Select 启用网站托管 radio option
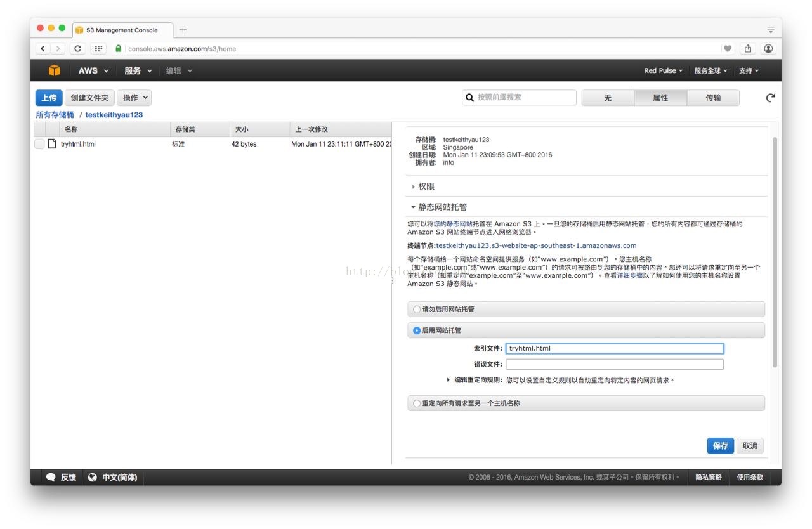Image resolution: width=812 pixels, height=529 pixels. (x=417, y=330)
